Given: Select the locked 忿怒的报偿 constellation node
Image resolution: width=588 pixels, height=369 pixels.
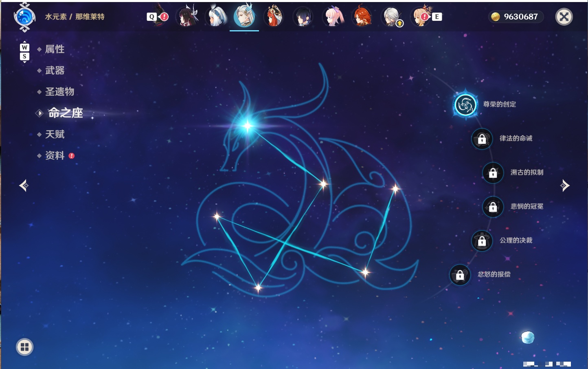Looking at the screenshot, I should point(460,275).
